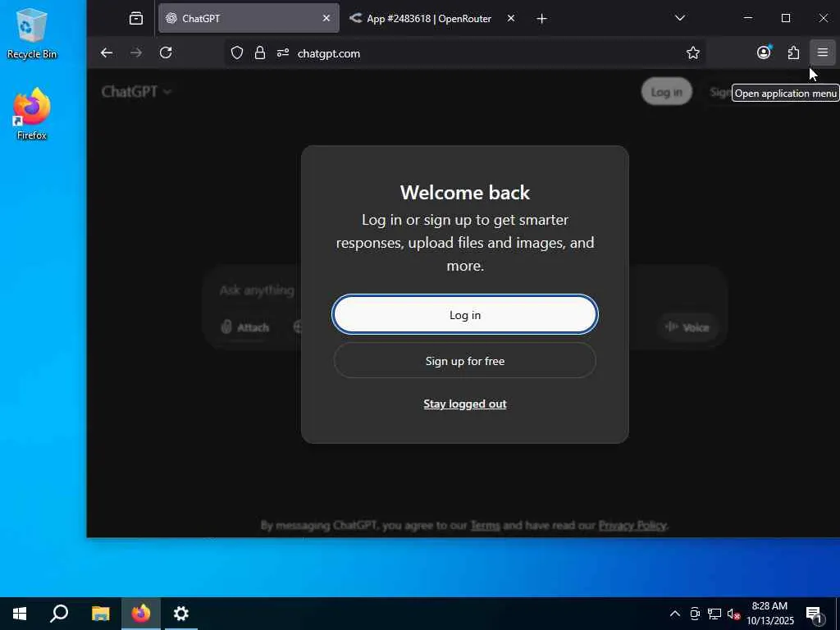The height and width of the screenshot is (630, 840).
Task: Open network tray icon
Action: coord(714,614)
